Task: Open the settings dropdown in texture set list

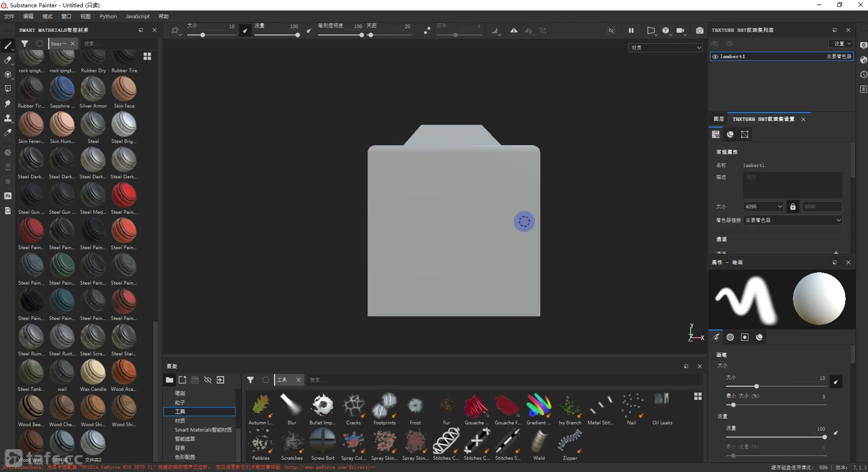Action: click(841, 43)
